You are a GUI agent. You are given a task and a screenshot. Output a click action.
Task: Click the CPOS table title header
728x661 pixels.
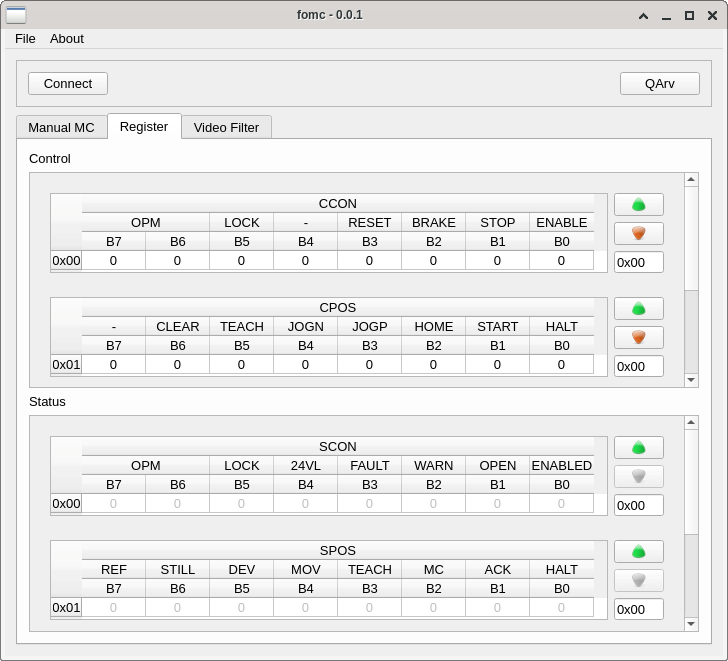pyautogui.click(x=338, y=307)
